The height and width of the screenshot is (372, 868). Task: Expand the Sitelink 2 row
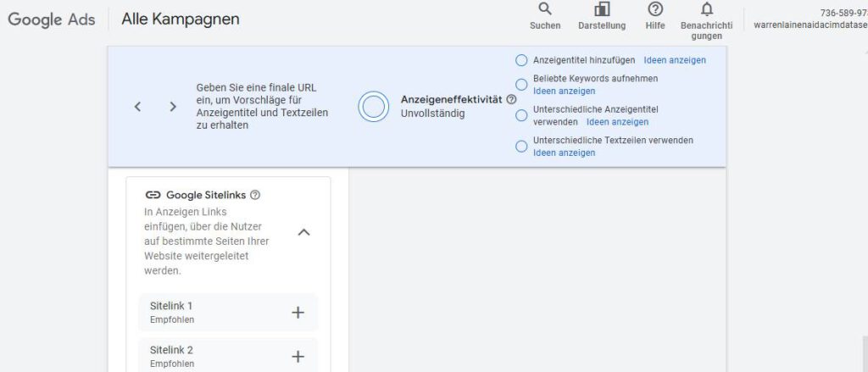click(x=228, y=355)
